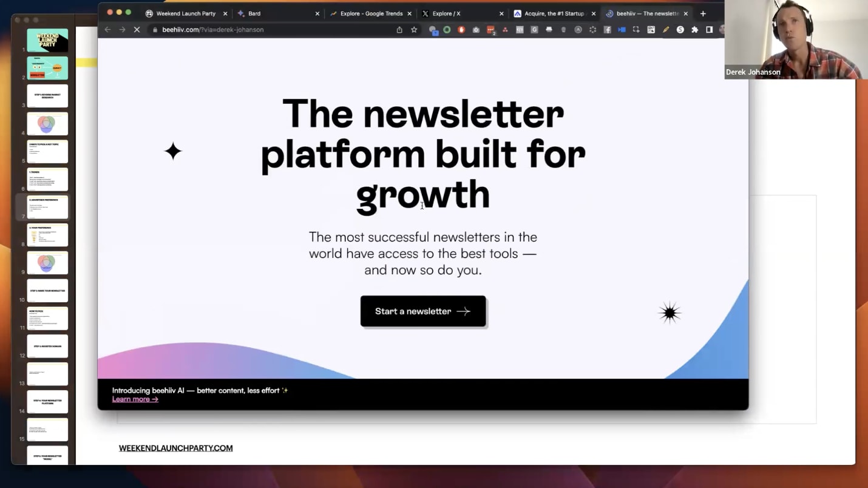Open the code brackets extension icon
The height and width of the screenshot is (488, 868).
520,30
